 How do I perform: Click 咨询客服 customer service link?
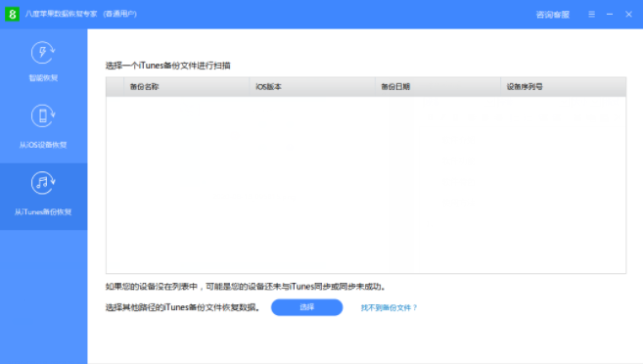pos(552,15)
